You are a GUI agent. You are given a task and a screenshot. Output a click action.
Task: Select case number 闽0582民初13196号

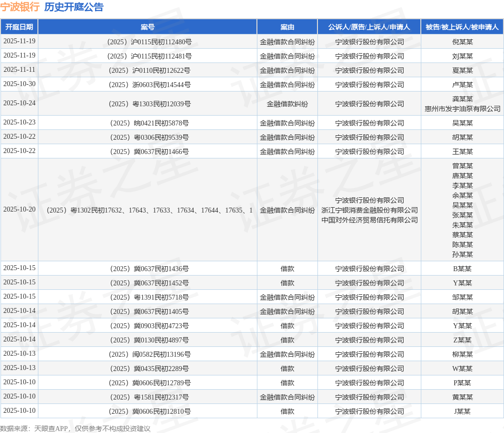[150, 354]
